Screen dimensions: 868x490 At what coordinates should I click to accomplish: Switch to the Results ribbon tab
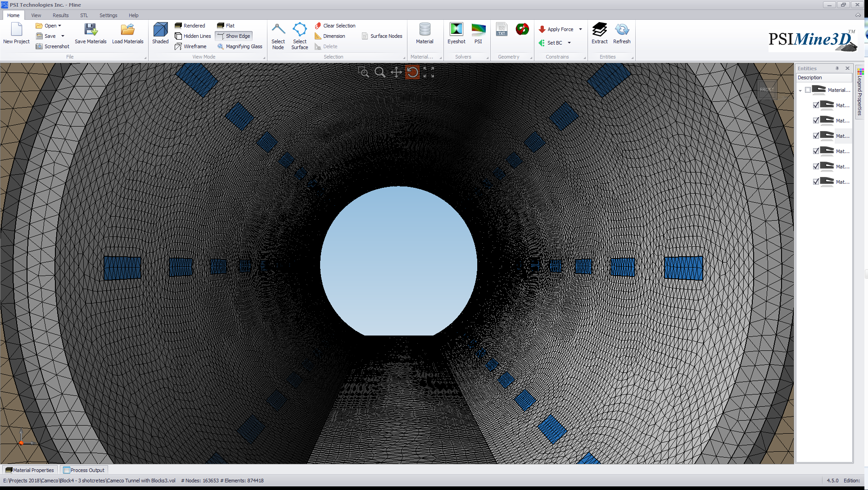(61, 15)
